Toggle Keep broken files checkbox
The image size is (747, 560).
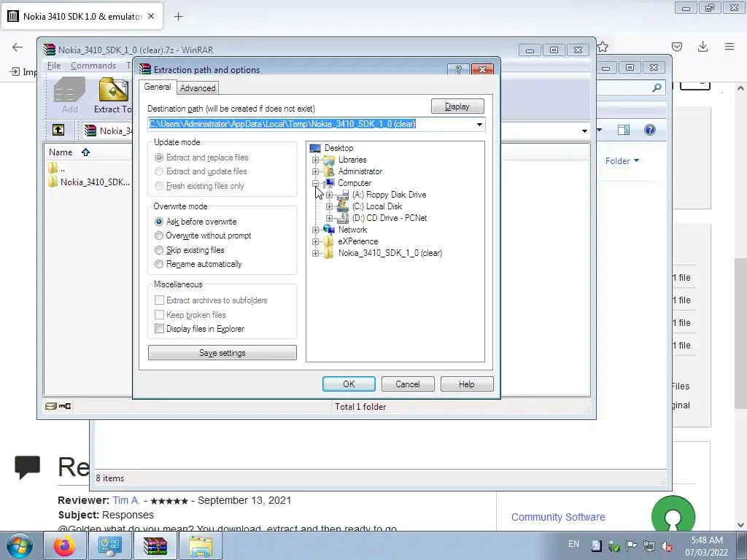click(160, 315)
